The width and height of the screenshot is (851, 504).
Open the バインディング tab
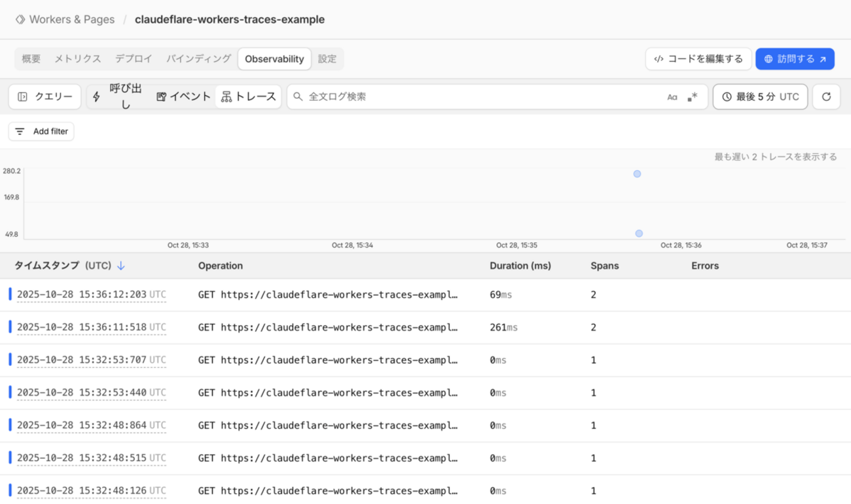198,59
